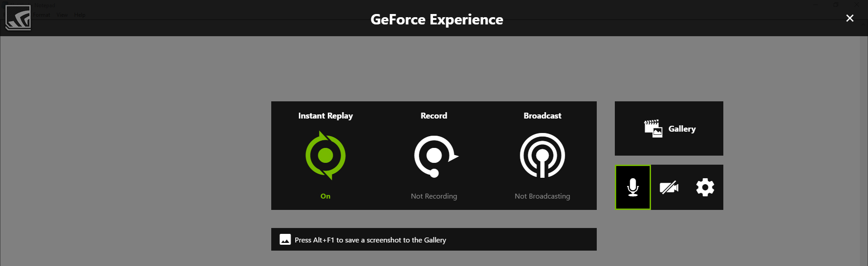Viewport: 868px width, 266px height.
Task: Select the Broadcast heading
Action: point(542,116)
